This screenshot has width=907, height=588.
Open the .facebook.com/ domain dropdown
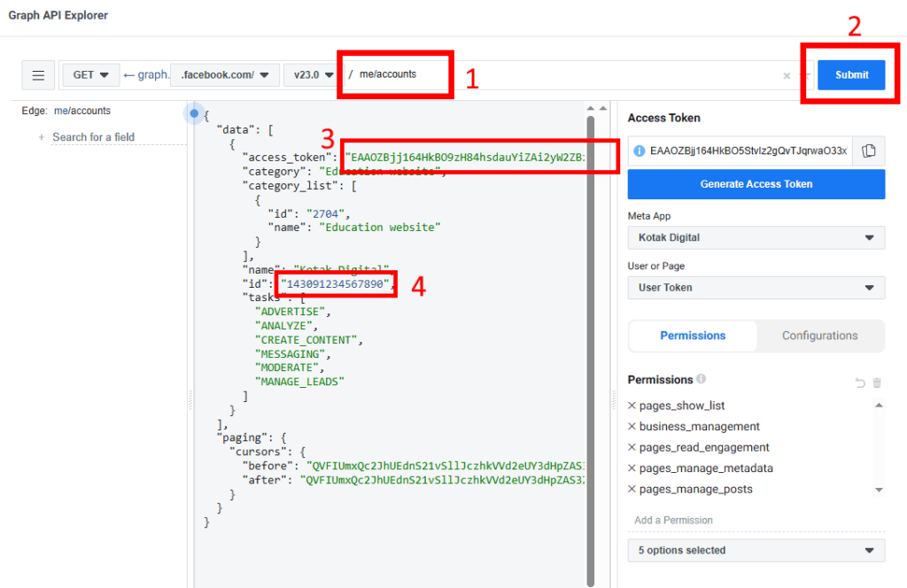225,75
